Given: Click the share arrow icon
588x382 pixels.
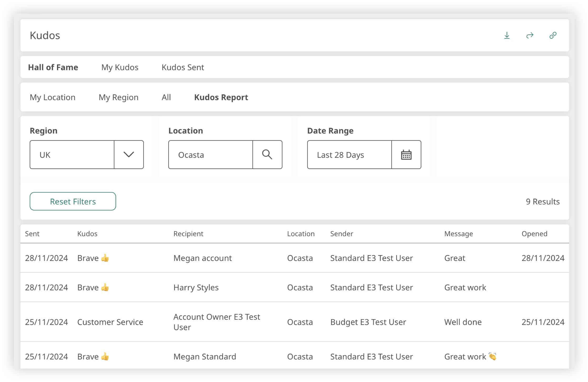Looking at the screenshot, I should click(530, 35).
